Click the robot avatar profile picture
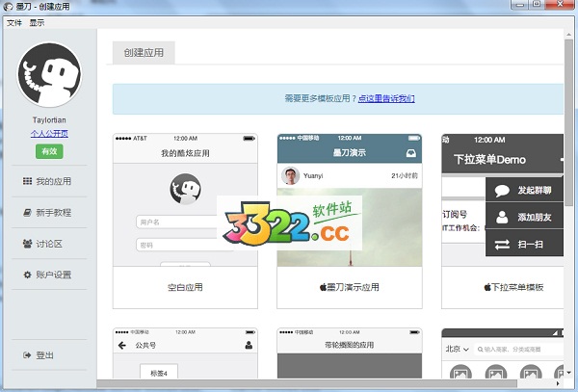Screen dimensions: 578x392 tap(49, 74)
